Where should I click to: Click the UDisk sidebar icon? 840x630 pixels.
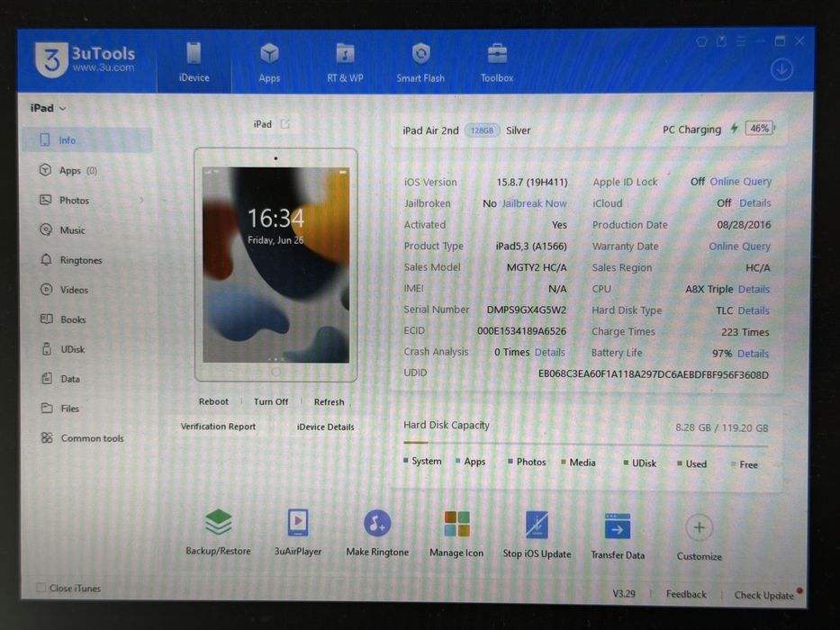(47, 349)
